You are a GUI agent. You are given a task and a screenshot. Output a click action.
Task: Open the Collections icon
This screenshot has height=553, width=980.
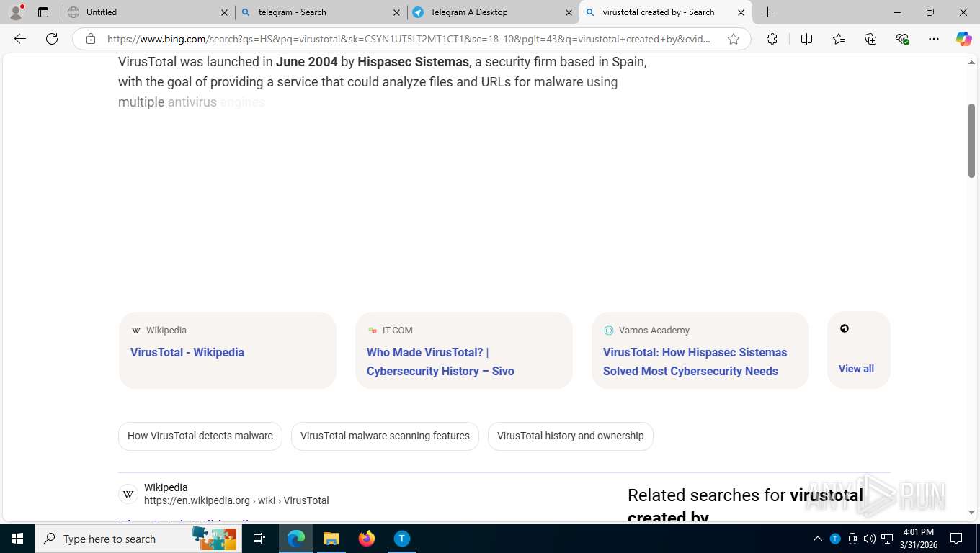[x=870, y=39]
